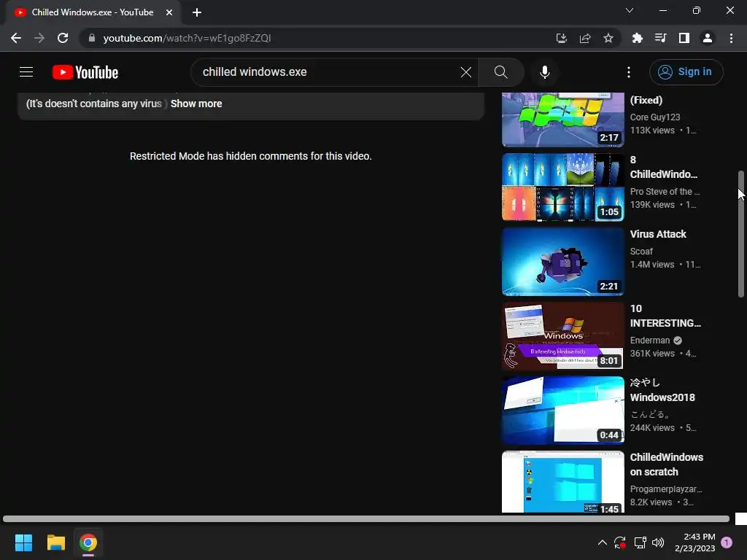Click channel name Pro Steve of the ...
The width and height of the screenshot is (747, 560).
click(665, 192)
